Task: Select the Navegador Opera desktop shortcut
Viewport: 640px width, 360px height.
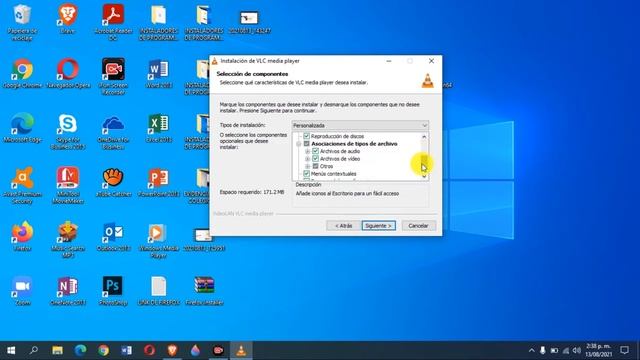Action: [x=68, y=73]
